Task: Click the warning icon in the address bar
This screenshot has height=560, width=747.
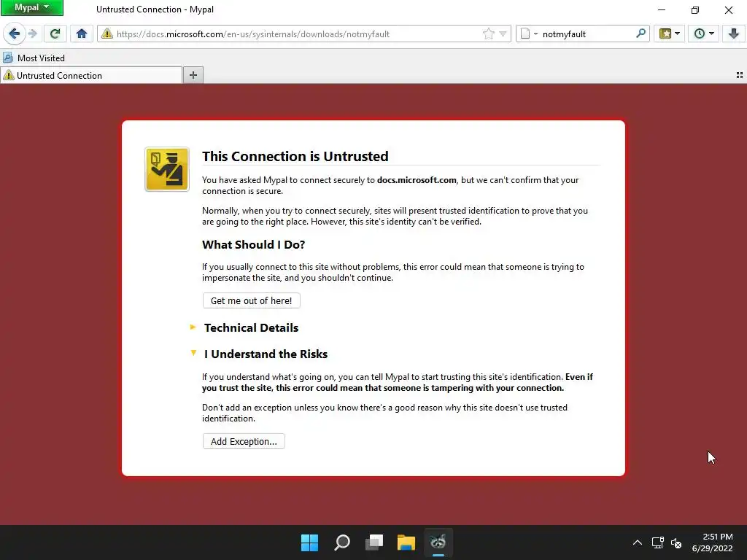Action: tap(107, 34)
